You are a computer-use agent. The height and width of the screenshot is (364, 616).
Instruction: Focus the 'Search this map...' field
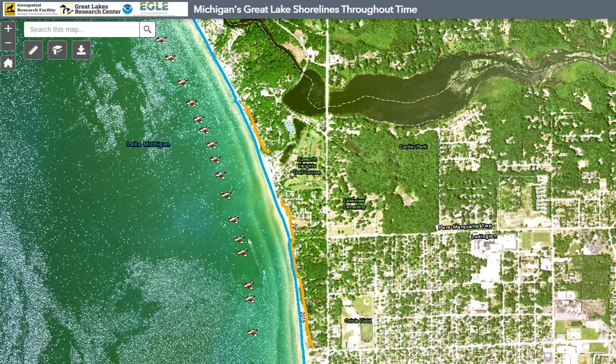tap(82, 30)
